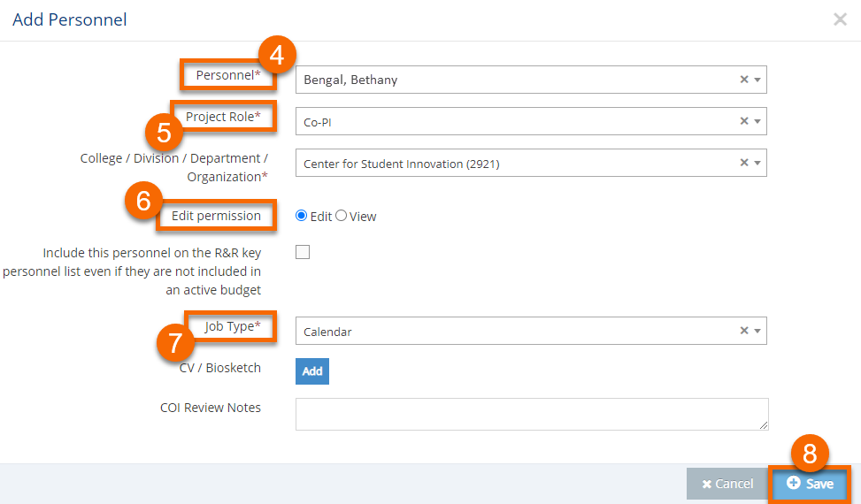Viewport: 861px width, 504px height.
Task: Check the R&R key personnel list checkbox
Action: point(303,252)
